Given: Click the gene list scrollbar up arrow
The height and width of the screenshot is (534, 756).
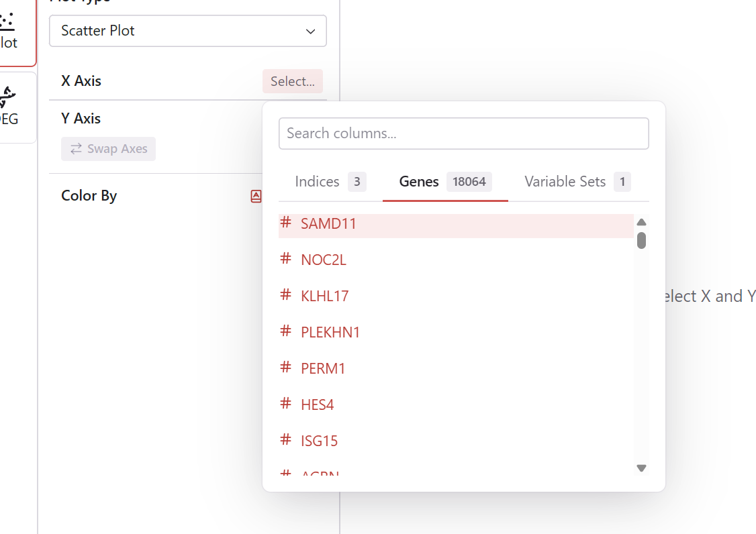Looking at the screenshot, I should click(641, 222).
